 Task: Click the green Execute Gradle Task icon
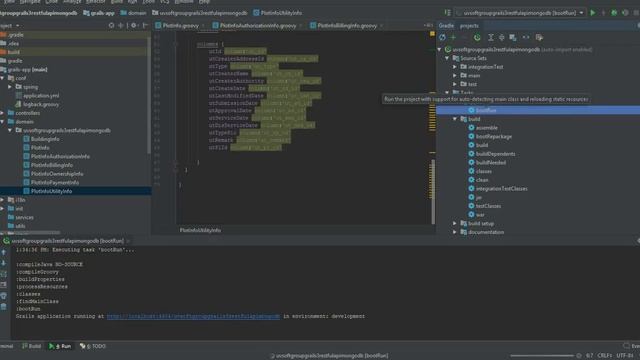click(x=477, y=38)
